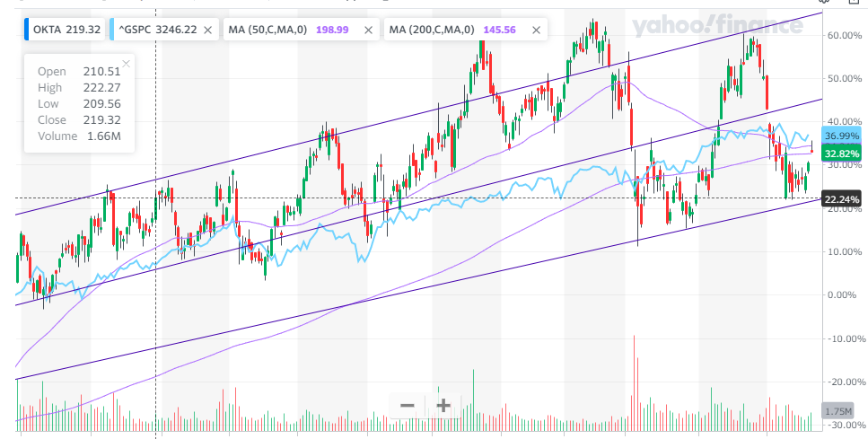
Task: Click the 60.00% axis label
Action: pyautogui.click(x=844, y=35)
